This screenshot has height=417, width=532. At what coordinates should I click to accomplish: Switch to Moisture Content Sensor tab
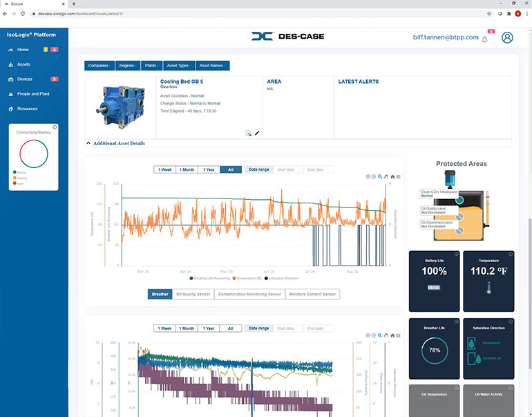[312, 294]
